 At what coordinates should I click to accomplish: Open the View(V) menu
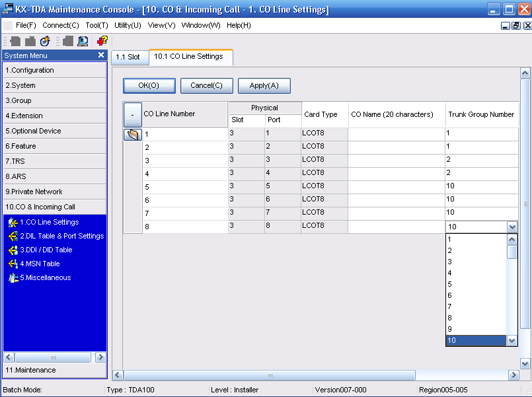point(161,25)
